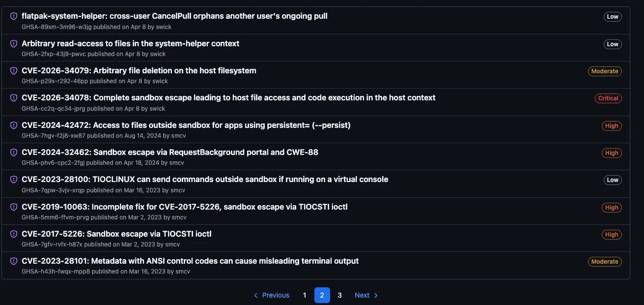Click shield icon beside CVE-2023-28101 advisory

14,261
